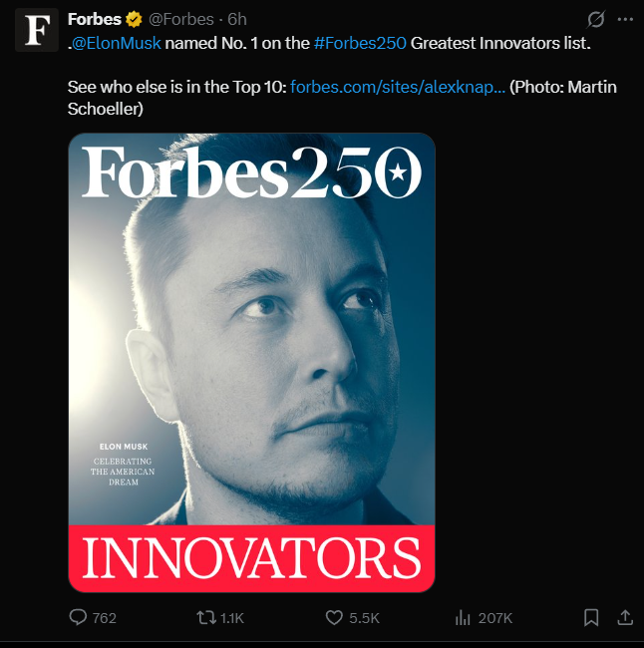This screenshot has height=648, width=644.
Task: Click the Grok icon above the post
Action: 597,19
